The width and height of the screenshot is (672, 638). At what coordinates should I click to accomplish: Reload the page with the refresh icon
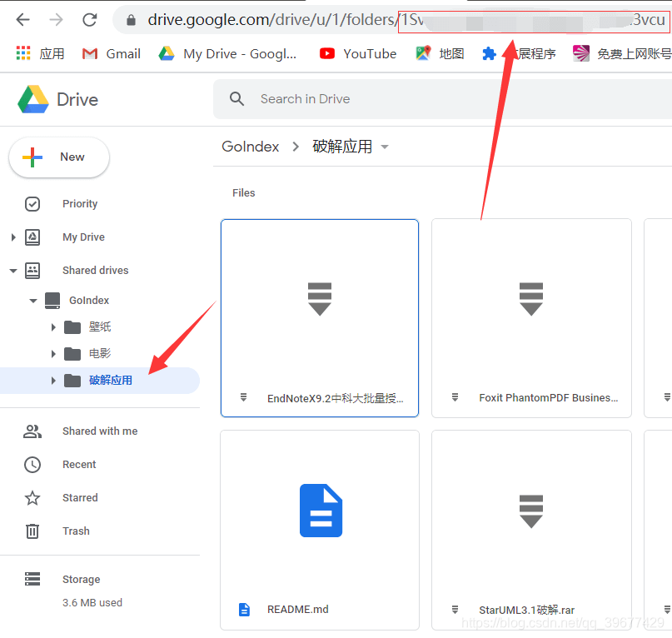90,20
